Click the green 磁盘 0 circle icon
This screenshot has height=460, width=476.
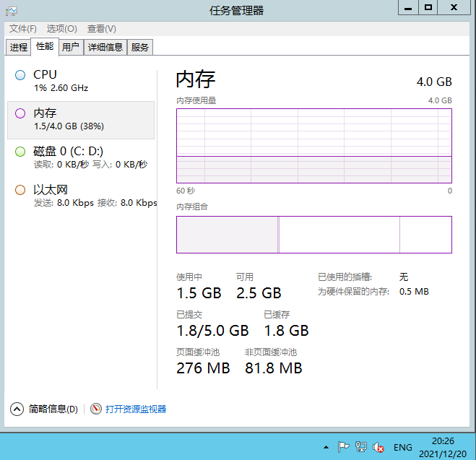[20, 152]
